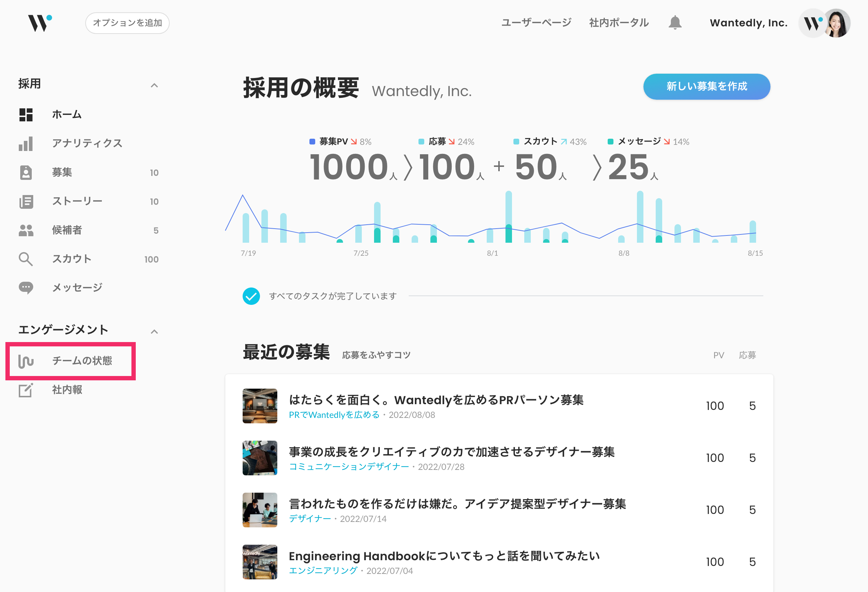Viewport: 868px width, 592px height.
Task: Open 事業の成長をクリエイティブの力で加速させるデザイナー募集
Action: coord(452,452)
